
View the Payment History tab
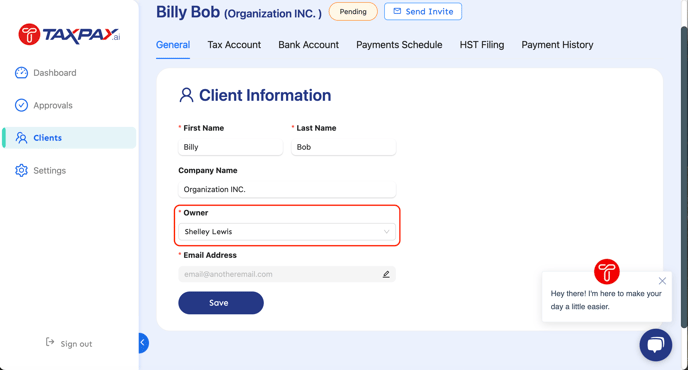[x=557, y=45]
